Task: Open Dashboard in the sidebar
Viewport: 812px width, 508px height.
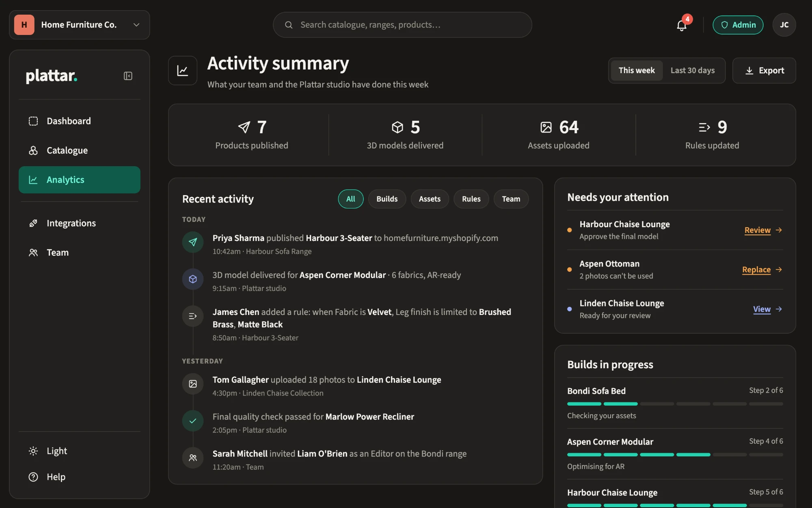Action: coord(80,121)
